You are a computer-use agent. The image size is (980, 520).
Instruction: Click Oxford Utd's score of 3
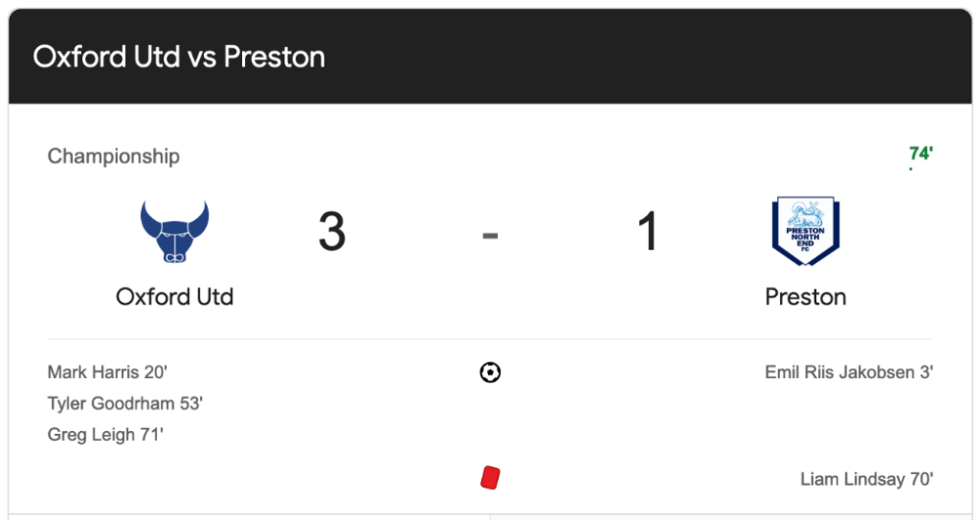pos(332,233)
